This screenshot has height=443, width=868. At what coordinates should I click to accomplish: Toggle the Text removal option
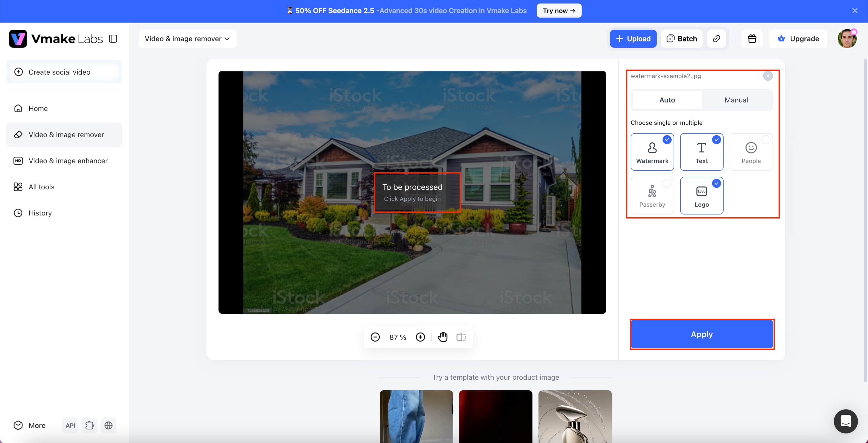702,152
